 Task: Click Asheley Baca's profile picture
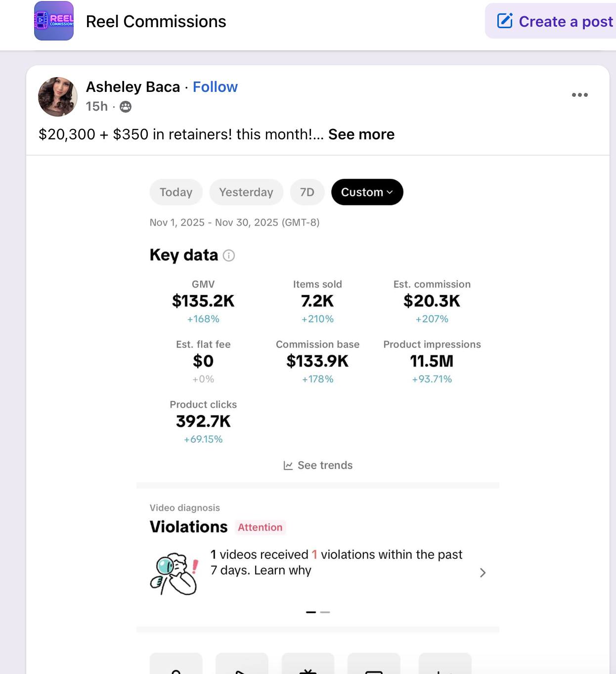57,97
